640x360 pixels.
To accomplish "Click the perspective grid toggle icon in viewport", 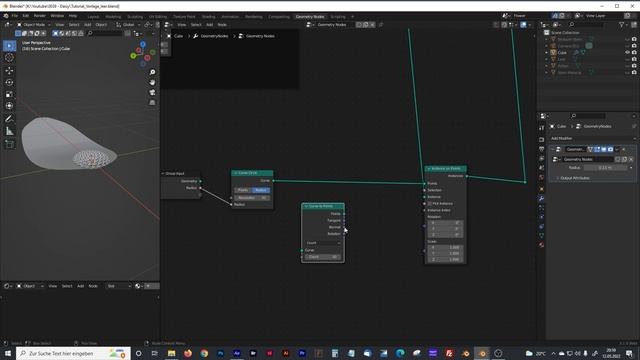I will click(152, 102).
